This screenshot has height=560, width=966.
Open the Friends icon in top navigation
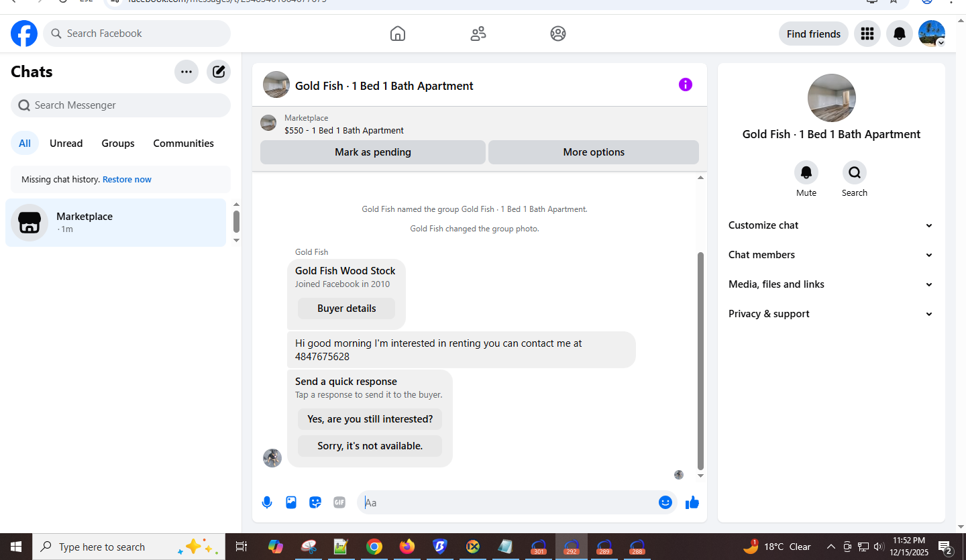(x=478, y=34)
